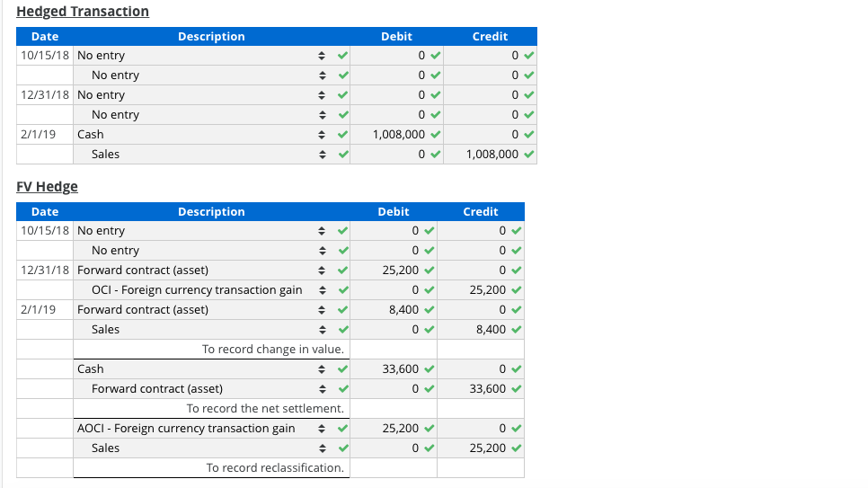Click the 10/15/18 date in Hedged Transaction table

pyautogui.click(x=45, y=56)
